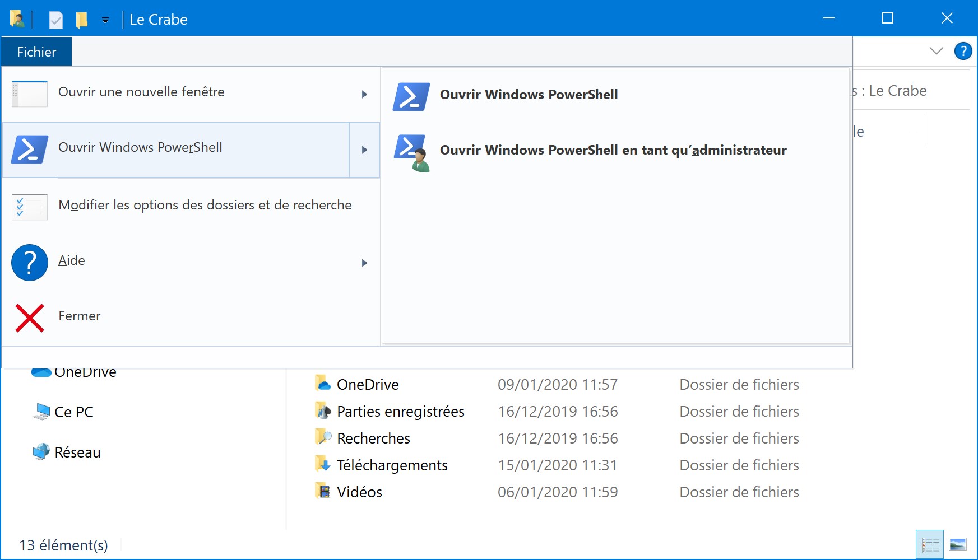Click the Téléchargements folder icon
Image resolution: width=978 pixels, height=560 pixels.
point(323,464)
